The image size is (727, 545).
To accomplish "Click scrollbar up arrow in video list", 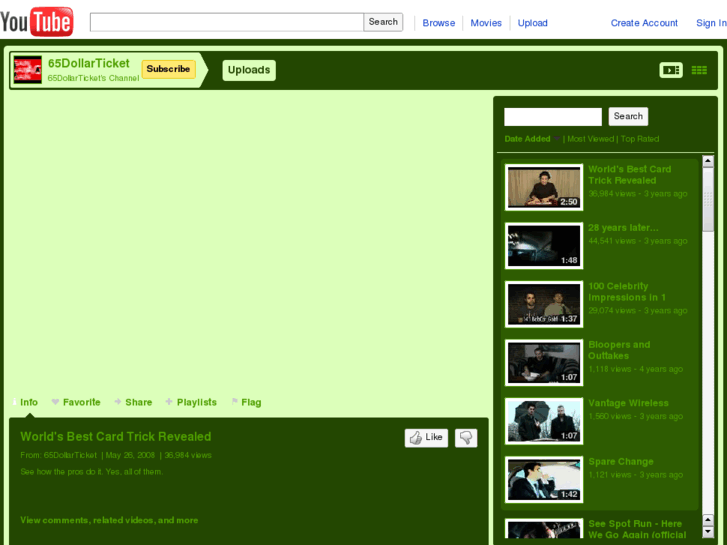I will (x=708, y=161).
